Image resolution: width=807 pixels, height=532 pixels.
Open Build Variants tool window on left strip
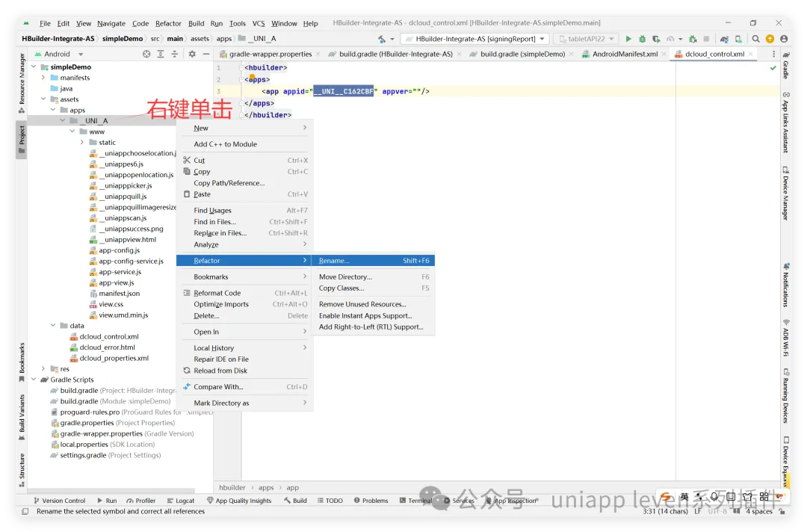click(x=22, y=417)
